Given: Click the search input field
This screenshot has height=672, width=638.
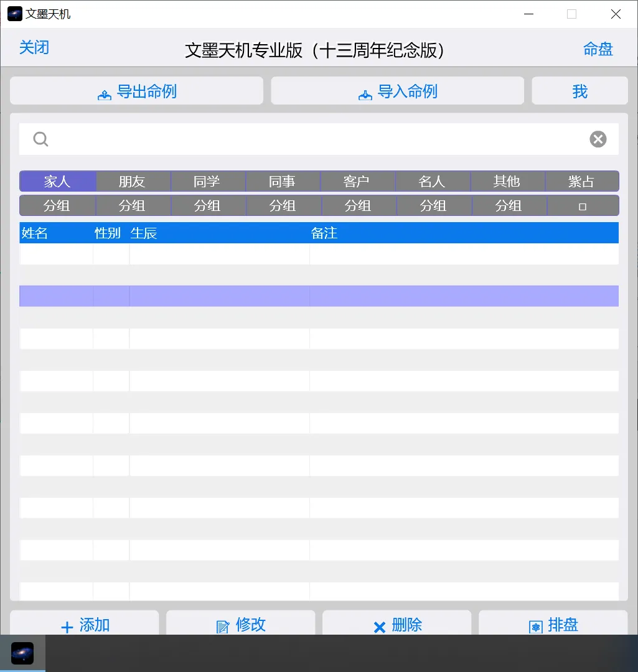Looking at the screenshot, I should coord(319,139).
